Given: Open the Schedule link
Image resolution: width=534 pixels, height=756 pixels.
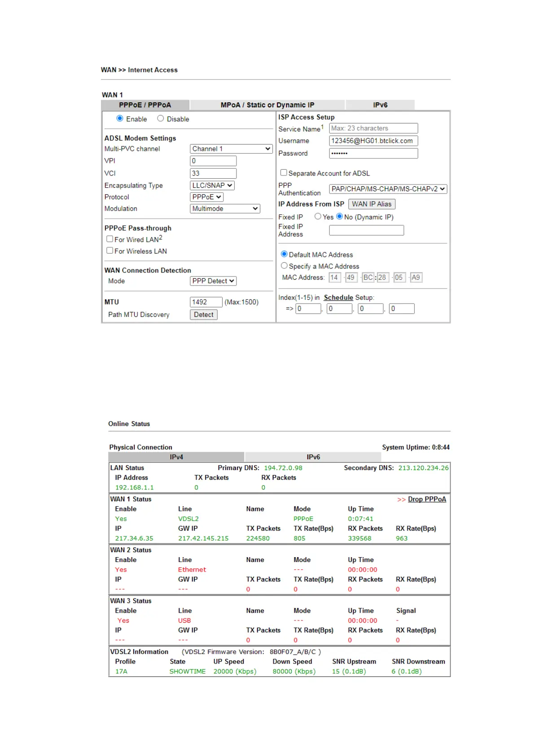Looking at the screenshot, I should [338, 298].
